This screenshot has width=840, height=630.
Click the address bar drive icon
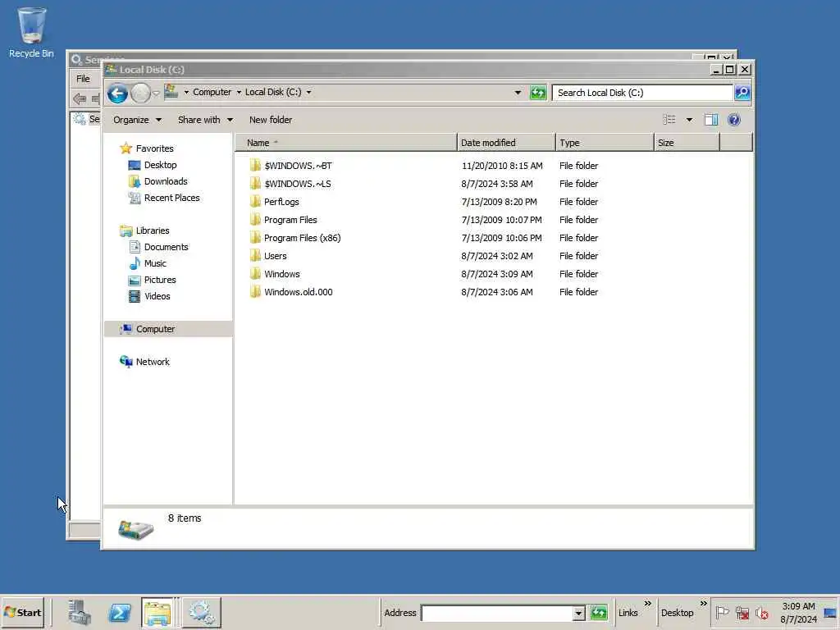click(171, 92)
